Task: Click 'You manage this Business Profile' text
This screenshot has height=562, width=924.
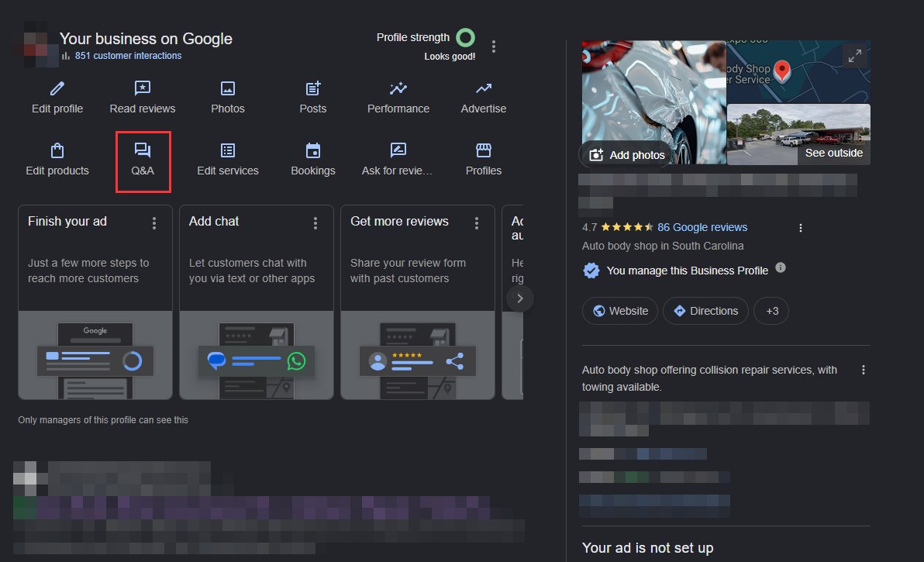Action: [x=687, y=271]
